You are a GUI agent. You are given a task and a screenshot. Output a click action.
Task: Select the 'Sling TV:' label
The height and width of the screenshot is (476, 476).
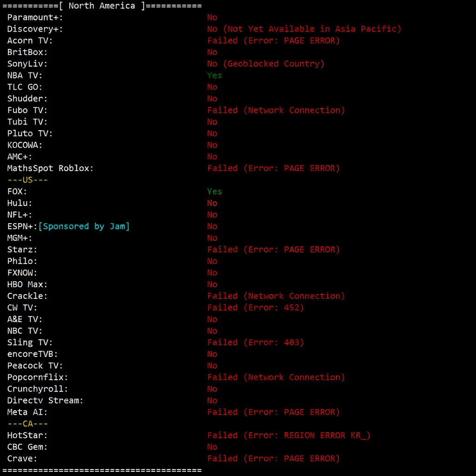point(30,343)
